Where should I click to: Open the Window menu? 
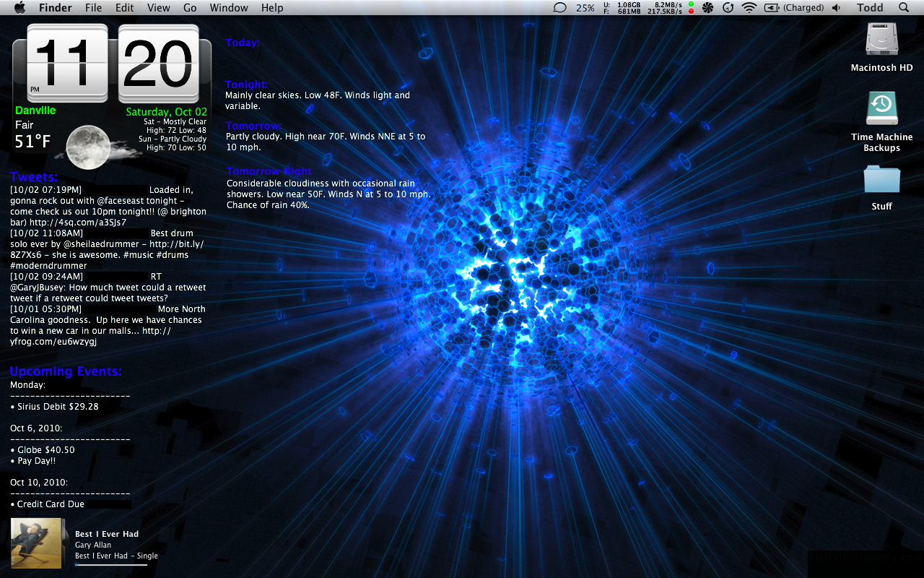coord(229,8)
